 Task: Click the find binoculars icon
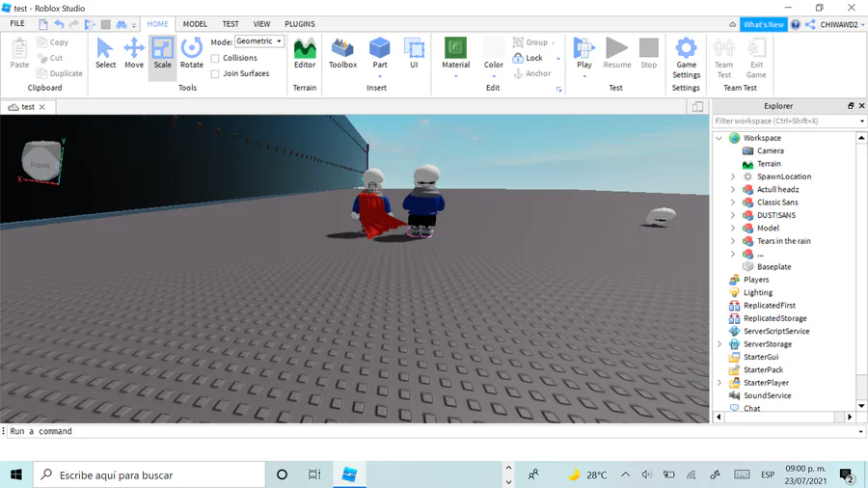[122, 24]
